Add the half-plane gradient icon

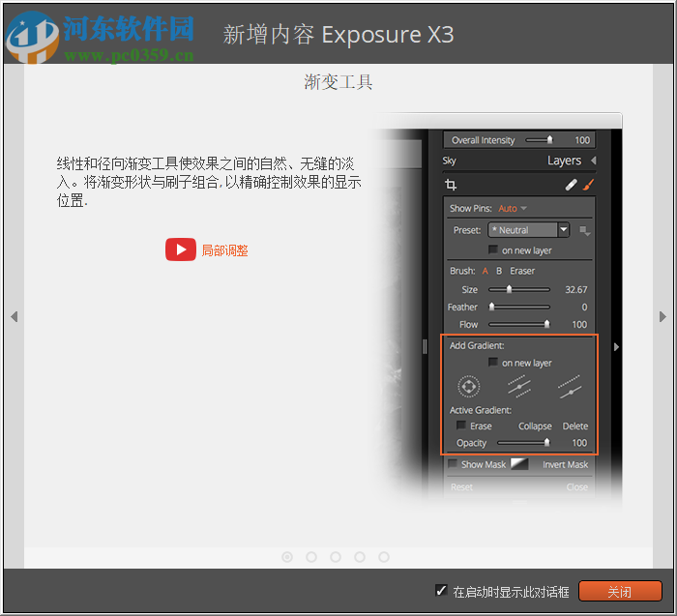point(570,387)
